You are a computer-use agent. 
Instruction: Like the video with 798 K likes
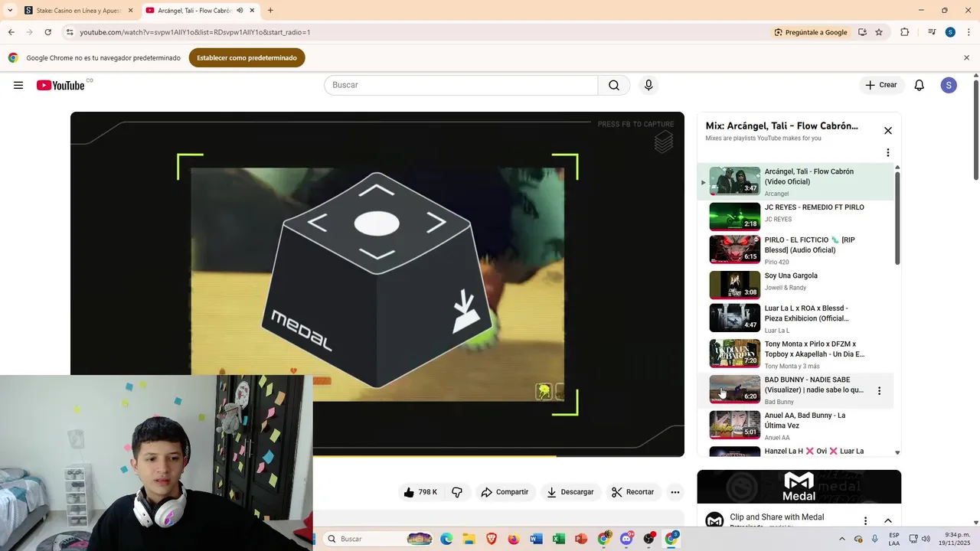tap(420, 492)
